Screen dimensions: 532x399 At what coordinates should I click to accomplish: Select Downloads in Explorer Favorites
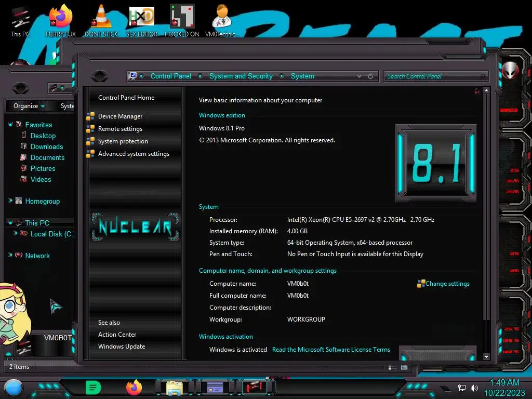point(47,147)
